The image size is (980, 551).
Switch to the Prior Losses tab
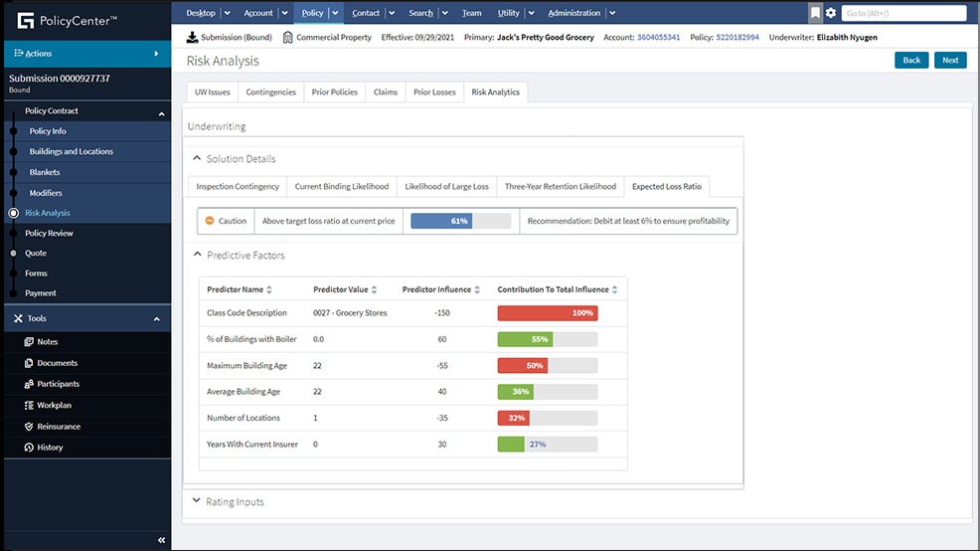tap(434, 92)
